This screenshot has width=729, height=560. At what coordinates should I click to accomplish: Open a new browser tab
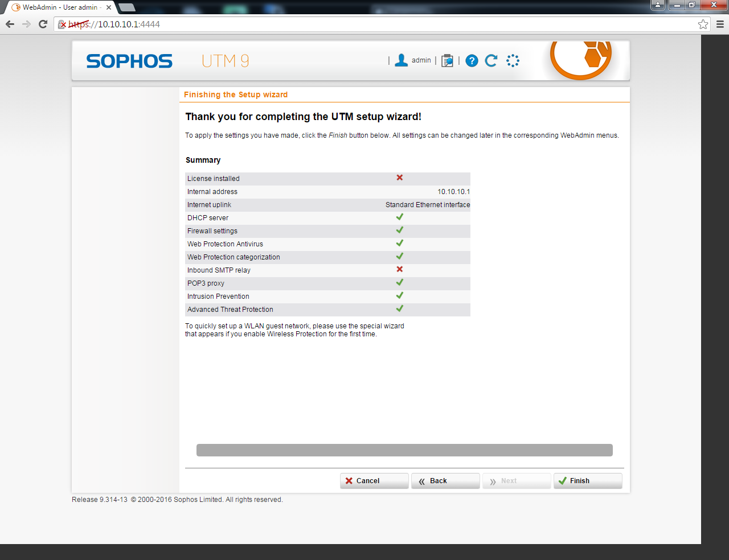tap(127, 7)
